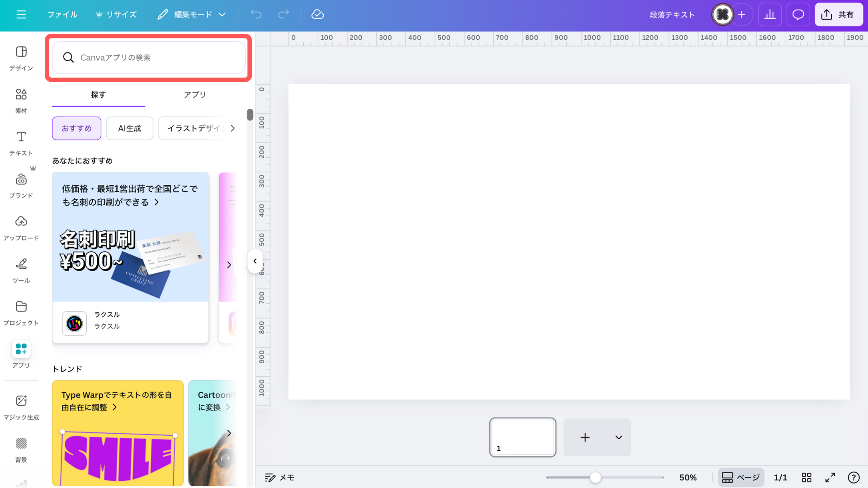Open the ツール sidebar panel
The width and height of the screenshot is (868, 488).
[x=21, y=271]
